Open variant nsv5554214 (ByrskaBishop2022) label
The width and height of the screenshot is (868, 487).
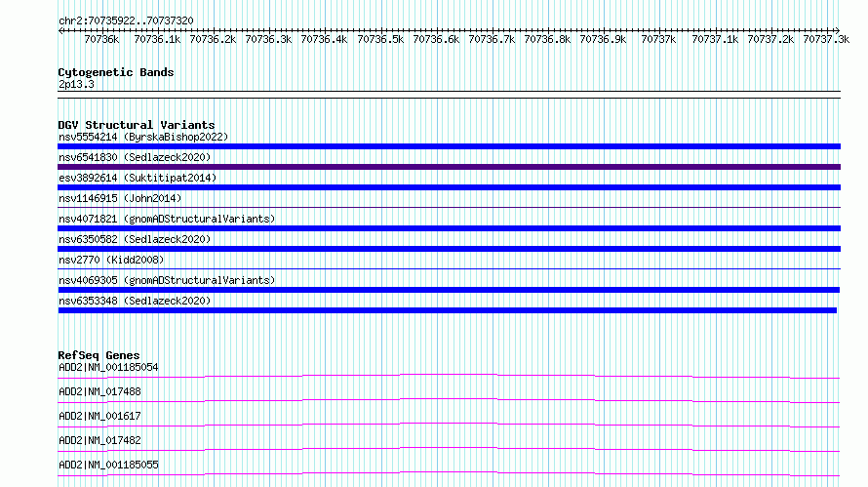[143, 137]
